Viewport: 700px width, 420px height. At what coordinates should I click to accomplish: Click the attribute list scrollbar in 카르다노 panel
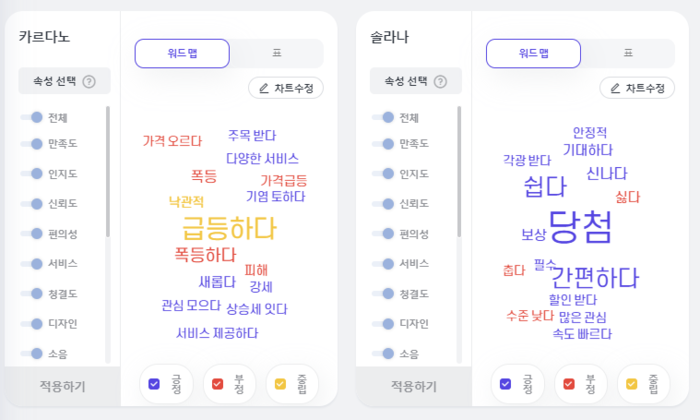point(108,171)
